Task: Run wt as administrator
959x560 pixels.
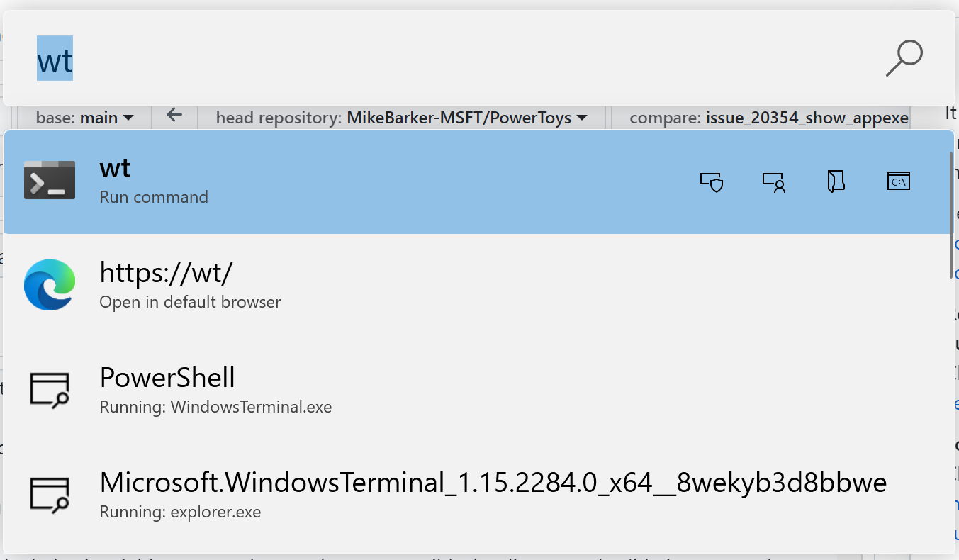Action: click(x=712, y=182)
